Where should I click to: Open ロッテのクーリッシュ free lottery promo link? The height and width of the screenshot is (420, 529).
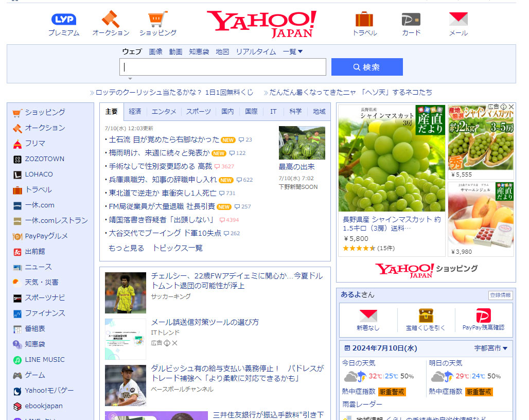(174, 92)
